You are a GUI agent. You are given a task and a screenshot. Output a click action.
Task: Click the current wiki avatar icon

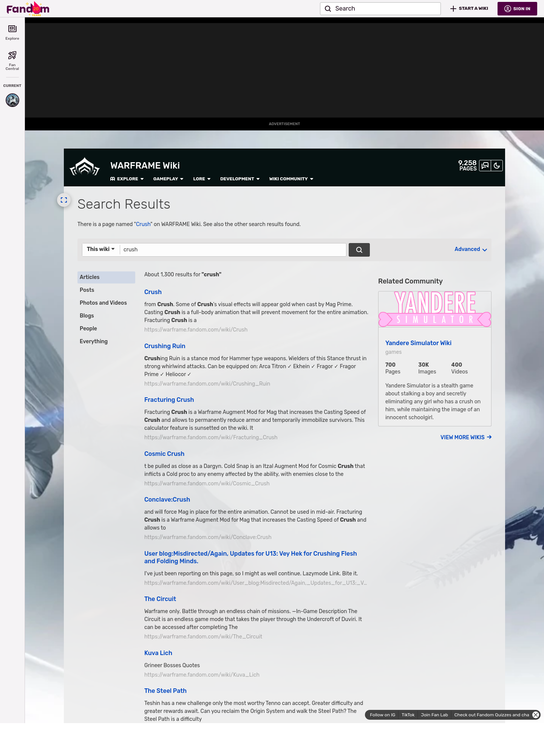[12, 100]
